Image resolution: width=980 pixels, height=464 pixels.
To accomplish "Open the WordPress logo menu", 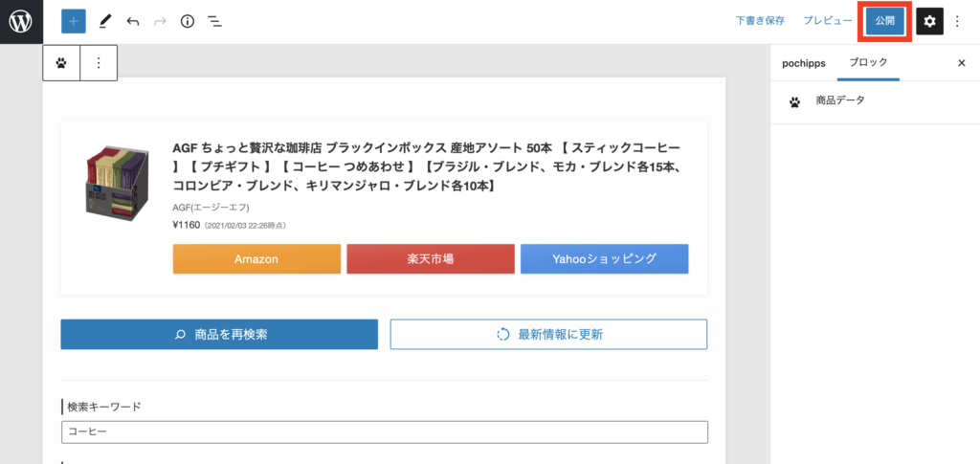I will 21,22.
